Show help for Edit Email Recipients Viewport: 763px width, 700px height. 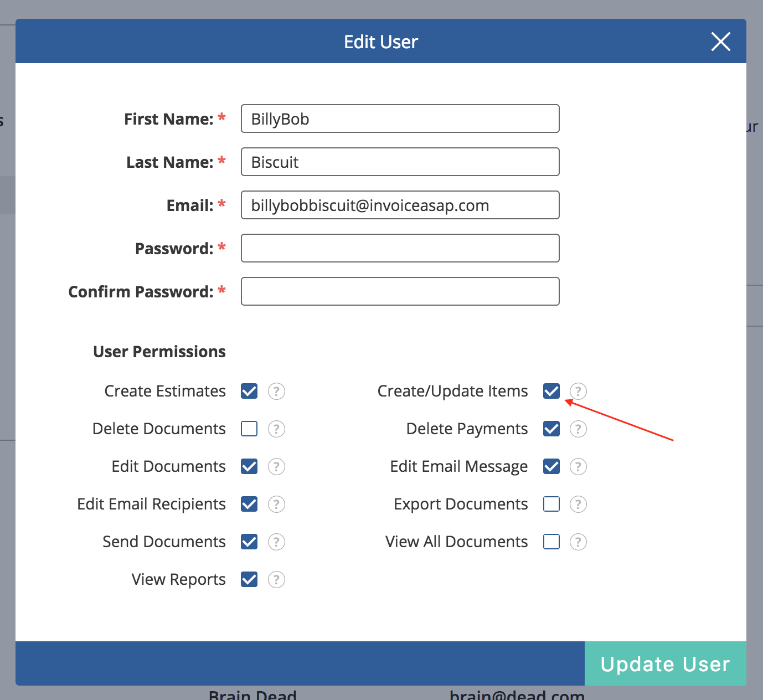coord(276,505)
